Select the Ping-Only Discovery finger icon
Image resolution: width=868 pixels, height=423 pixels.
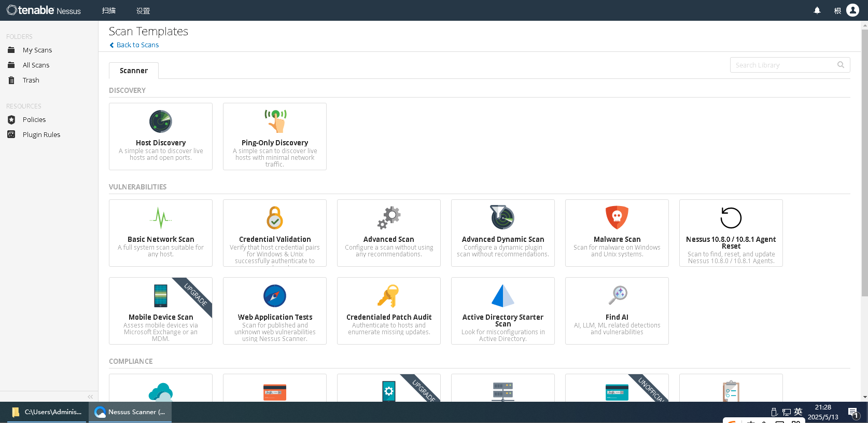tap(275, 121)
